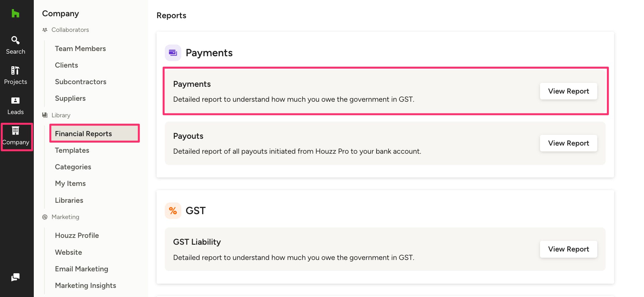This screenshot has width=644, height=297.
Task: Click the Houzz logo icon
Action: coord(15,13)
